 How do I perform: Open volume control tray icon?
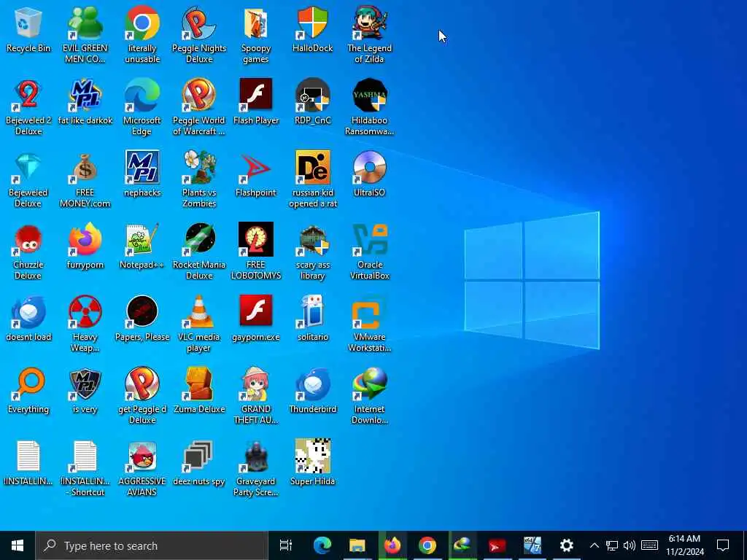point(630,545)
